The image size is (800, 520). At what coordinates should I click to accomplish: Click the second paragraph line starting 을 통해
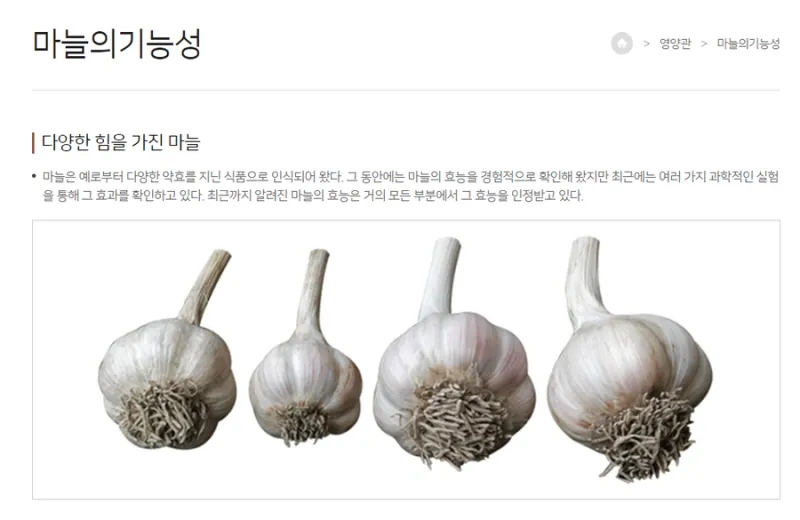point(313,195)
